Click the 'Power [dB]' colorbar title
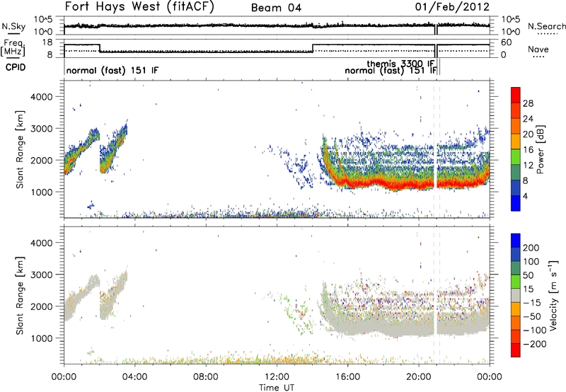Screen dimensions: 566x392 pos(540,149)
